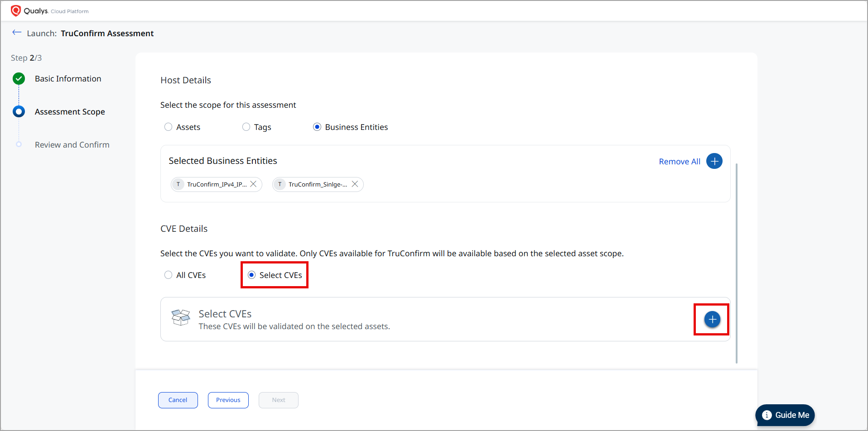Click the vertical scrollbar of the form
The image size is (868, 431).
tap(737, 263)
